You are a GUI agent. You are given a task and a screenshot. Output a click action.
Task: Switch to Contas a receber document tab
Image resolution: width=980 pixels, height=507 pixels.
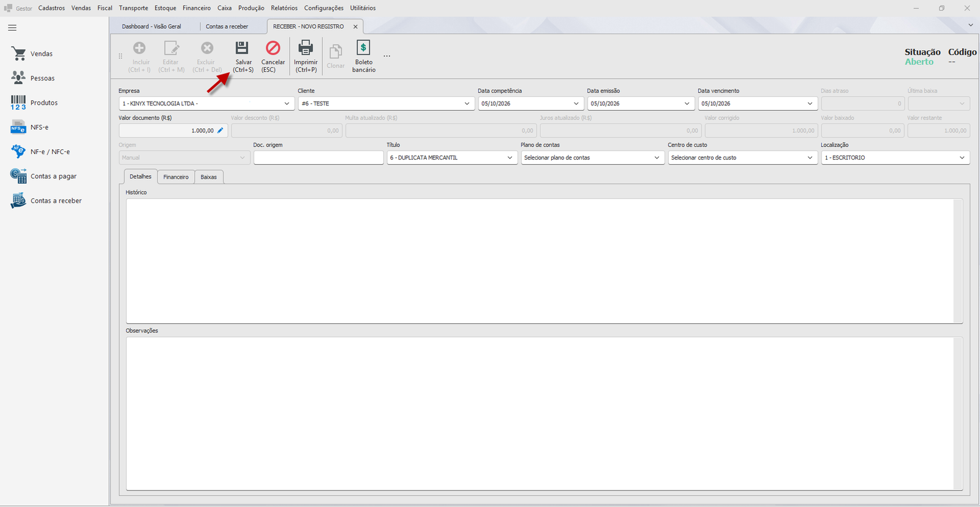click(227, 26)
